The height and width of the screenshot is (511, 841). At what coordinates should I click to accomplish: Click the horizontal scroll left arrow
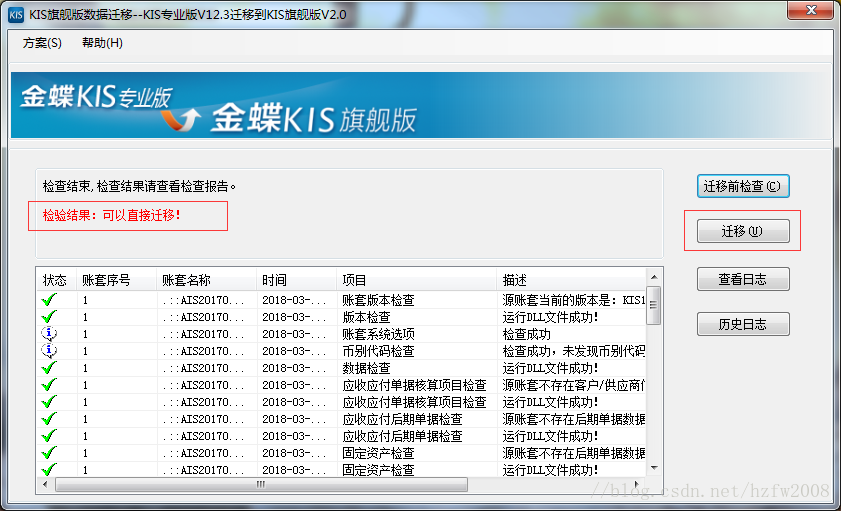coord(45,485)
